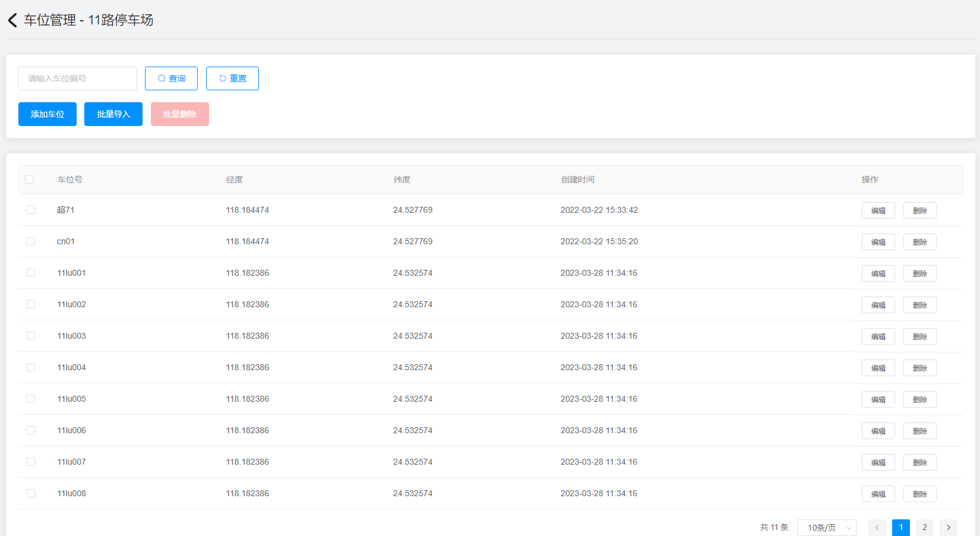This screenshot has width=980, height=536.
Task: Focus the 请输入车位编号 search field
Action: (78, 78)
